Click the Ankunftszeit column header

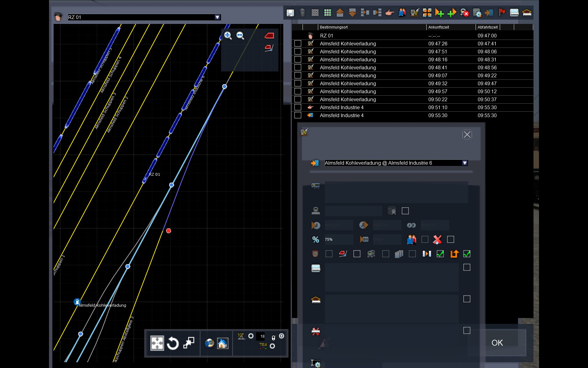pos(439,27)
